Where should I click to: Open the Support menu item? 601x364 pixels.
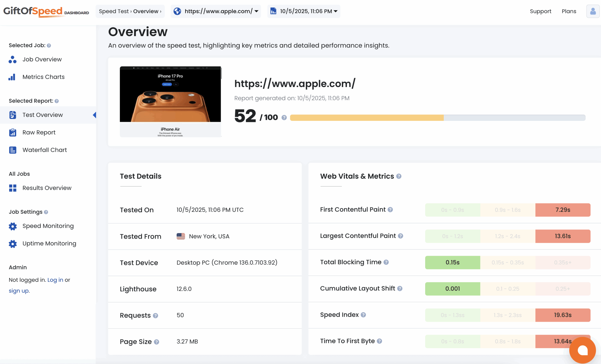point(540,11)
